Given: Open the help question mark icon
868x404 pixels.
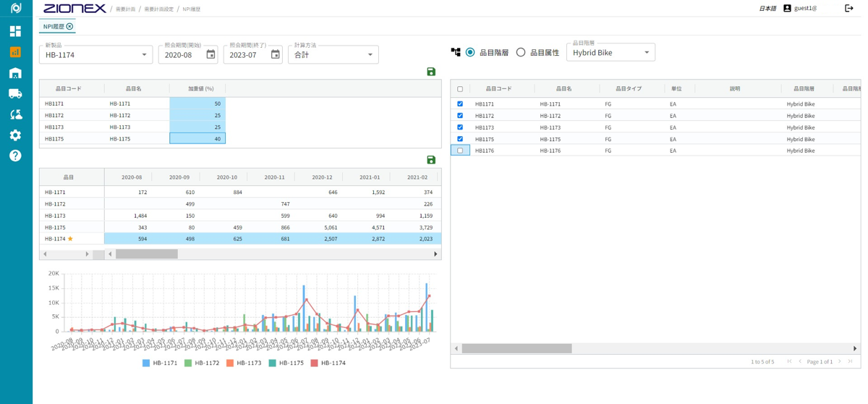Looking at the screenshot, I should 15,156.
